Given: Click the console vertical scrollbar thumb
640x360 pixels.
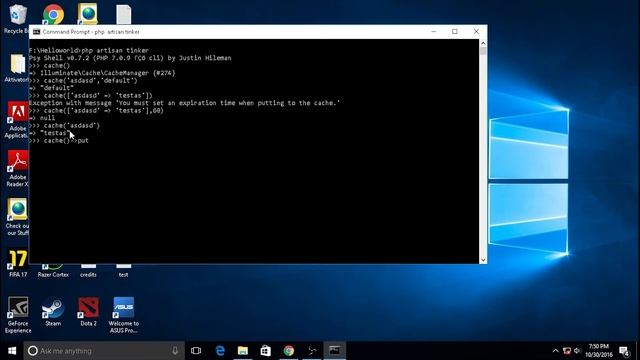Looking at the screenshot, I should point(483,51).
